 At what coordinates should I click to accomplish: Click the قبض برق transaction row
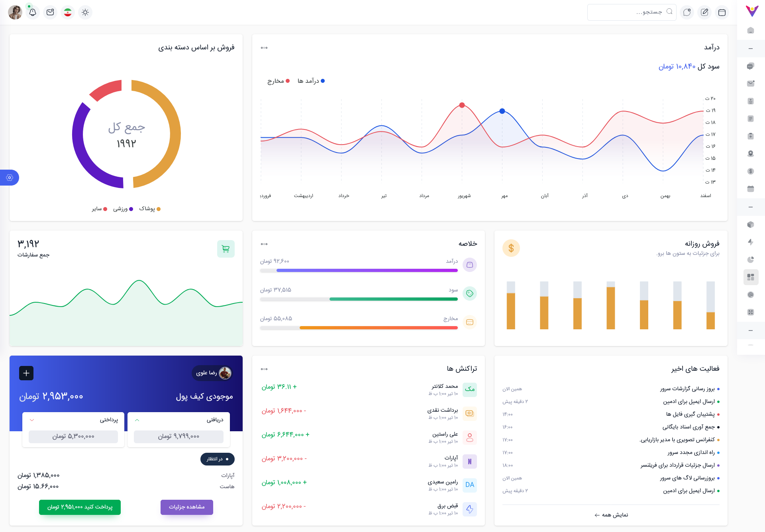[x=369, y=509]
